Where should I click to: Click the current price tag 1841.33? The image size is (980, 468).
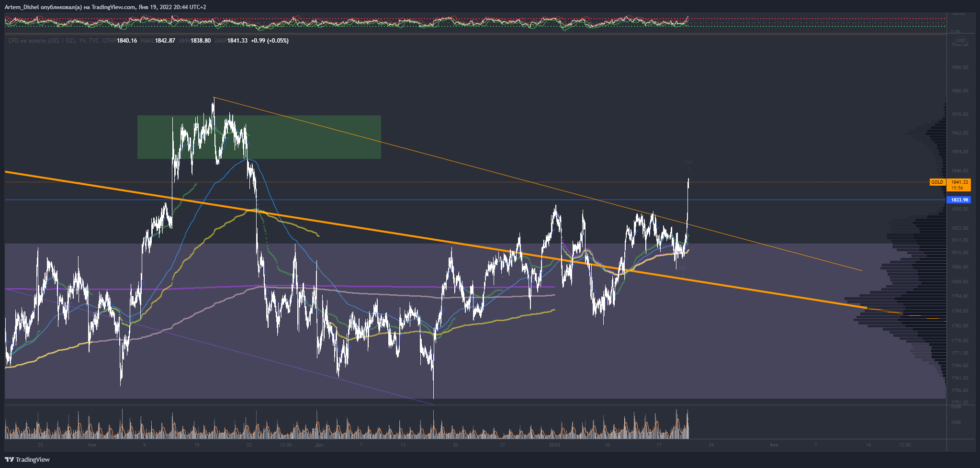[x=959, y=185]
